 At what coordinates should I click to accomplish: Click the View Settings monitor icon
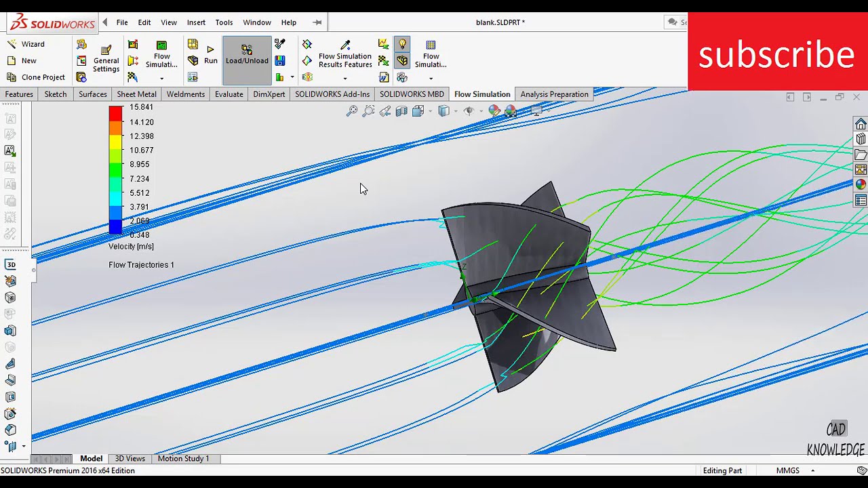[x=536, y=111]
